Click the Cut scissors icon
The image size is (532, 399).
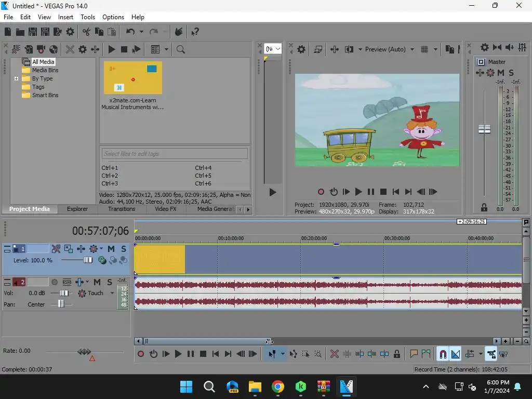pos(87,32)
